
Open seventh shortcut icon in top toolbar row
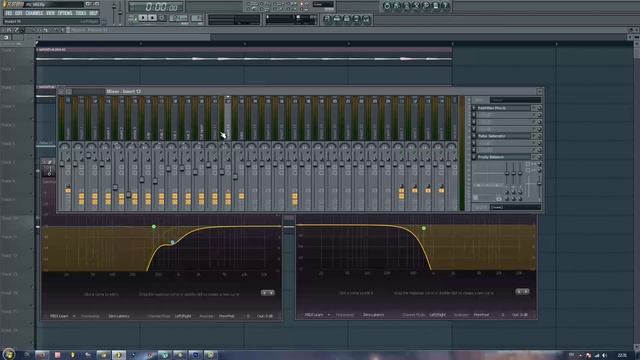point(445,6)
